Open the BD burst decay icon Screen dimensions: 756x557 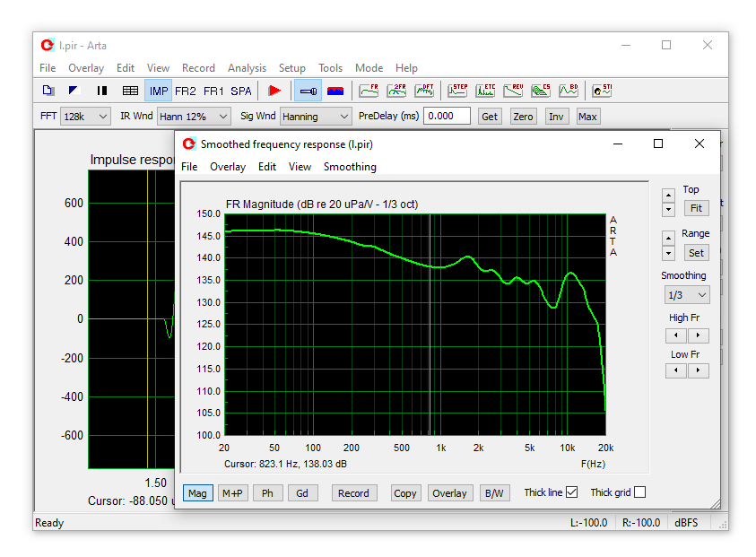tap(569, 91)
